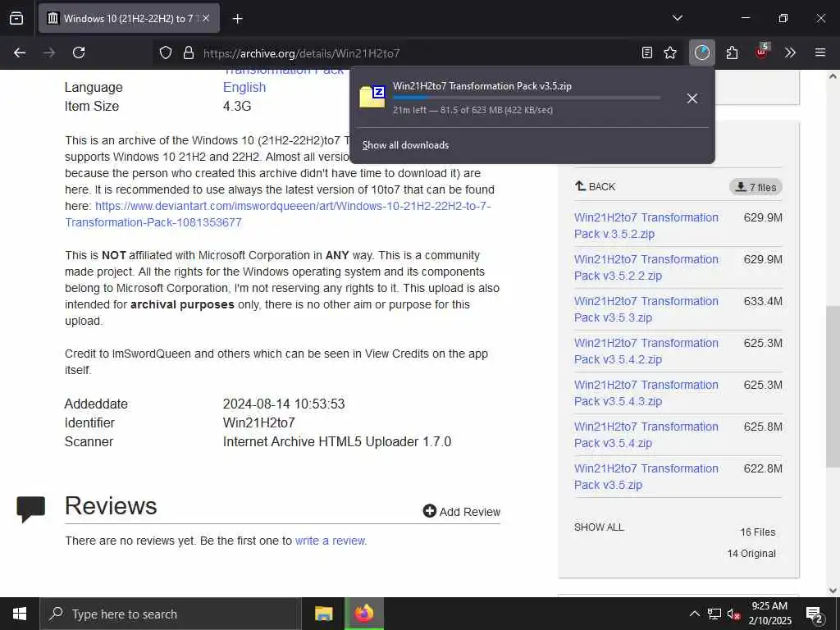Click the muted volume tray icon

(734, 614)
